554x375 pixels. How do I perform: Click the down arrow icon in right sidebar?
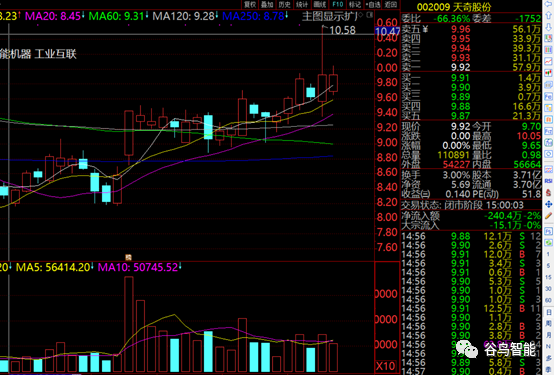(x=548, y=27)
